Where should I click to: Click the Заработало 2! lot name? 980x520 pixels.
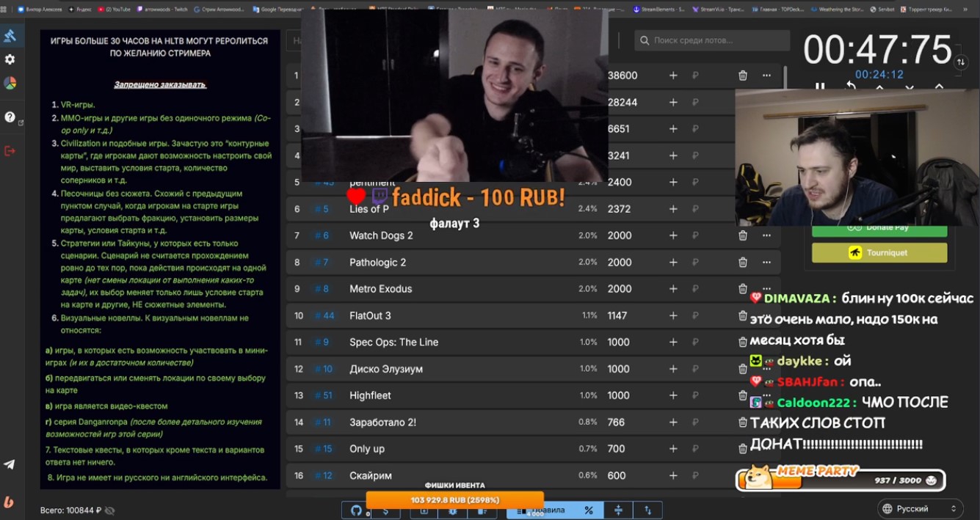coord(383,422)
